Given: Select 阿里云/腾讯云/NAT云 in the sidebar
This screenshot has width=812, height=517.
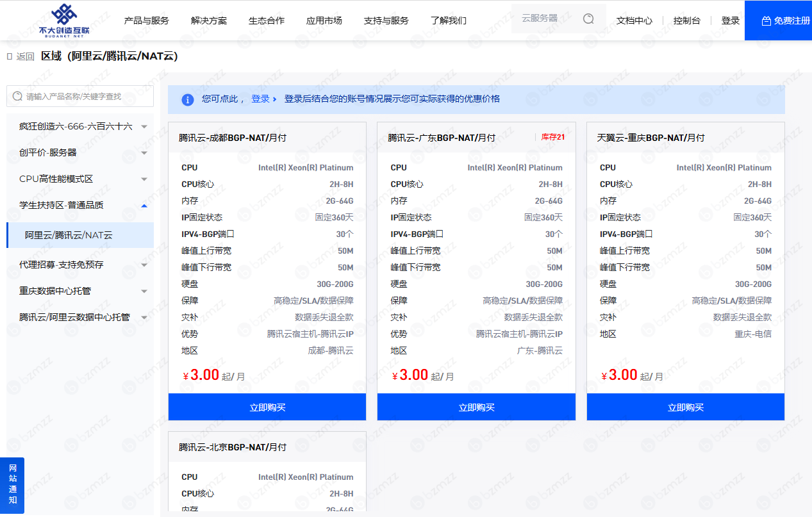Looking at the screenshot, I should [80, 235].
